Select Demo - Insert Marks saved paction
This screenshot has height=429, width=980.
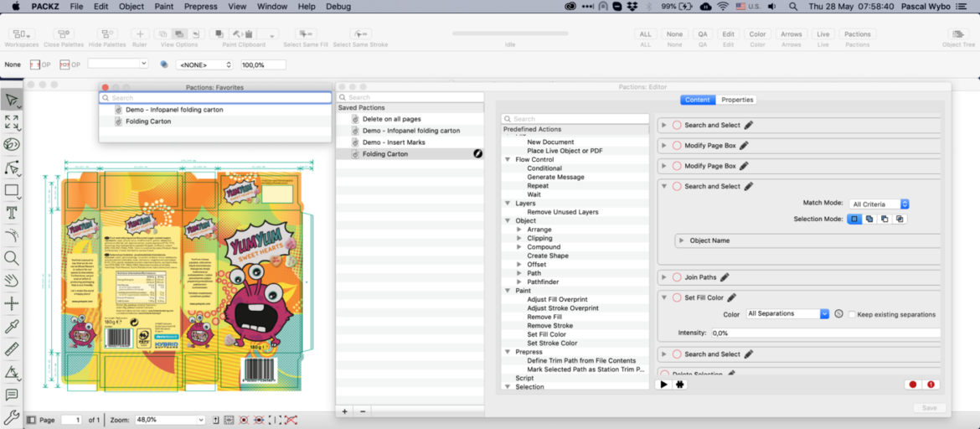pos(394,142)
